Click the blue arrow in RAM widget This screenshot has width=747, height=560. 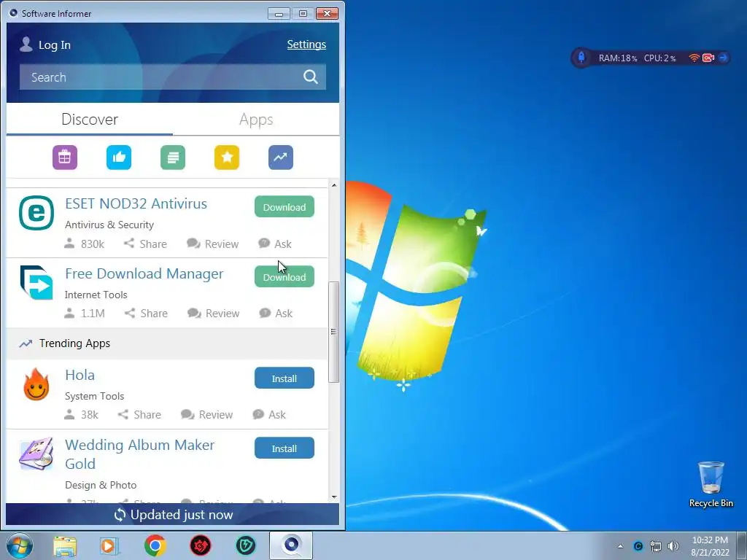[x=723, y=58]
